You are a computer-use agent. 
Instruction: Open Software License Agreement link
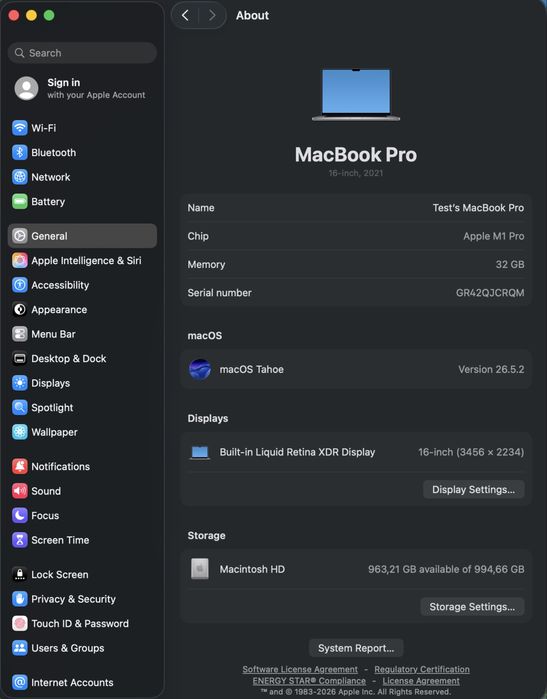[x=300, y=669]
